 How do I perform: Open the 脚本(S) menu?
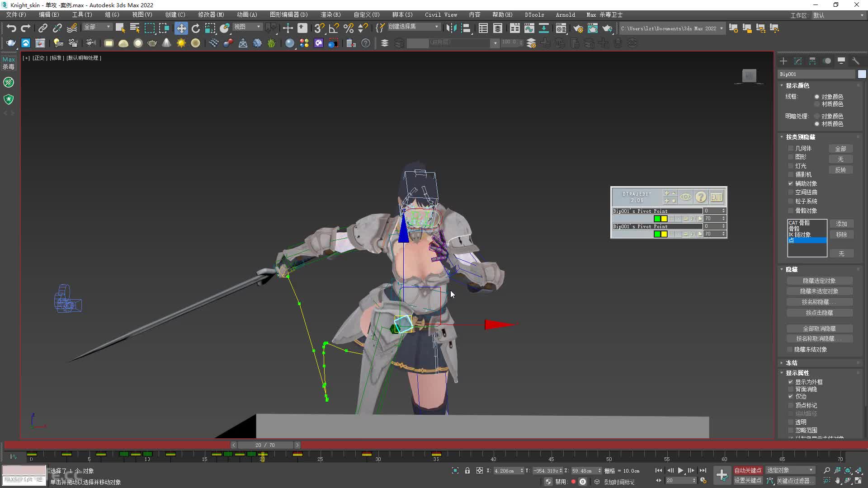(402, 15)
